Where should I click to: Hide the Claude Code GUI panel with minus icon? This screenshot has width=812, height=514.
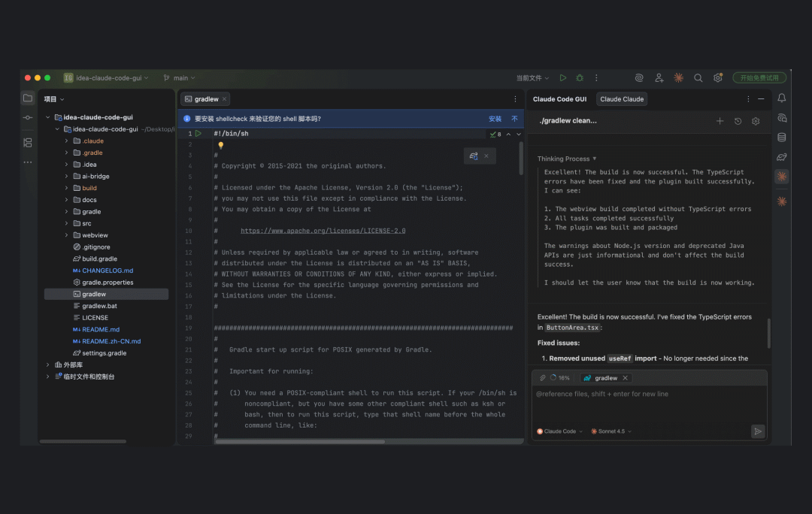tap(761, 99)
